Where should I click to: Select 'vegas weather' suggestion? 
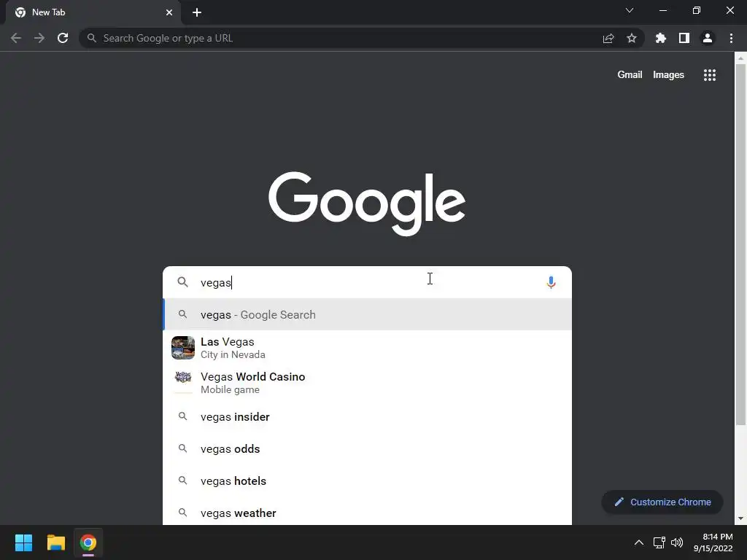(368, 513)
